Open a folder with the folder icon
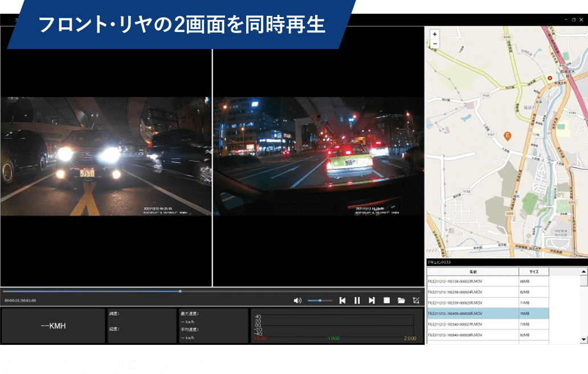The width and height of the screenshot is (588, 374). pos(401,300)
